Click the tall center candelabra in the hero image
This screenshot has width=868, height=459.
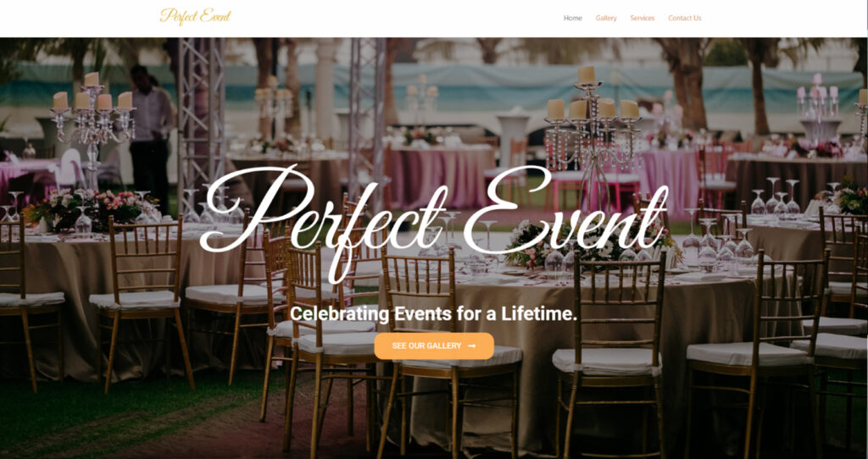point(592,138)
